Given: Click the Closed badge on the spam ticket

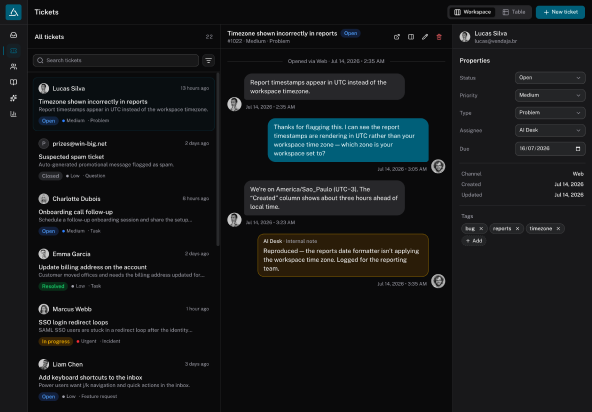Looking at the screenshot, I should coord(50,176).
